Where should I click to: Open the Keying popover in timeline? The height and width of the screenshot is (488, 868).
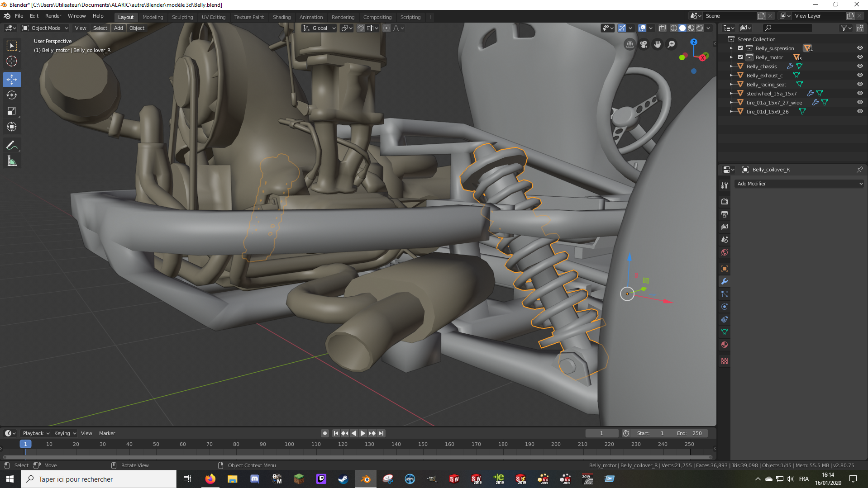pos(65,433)
